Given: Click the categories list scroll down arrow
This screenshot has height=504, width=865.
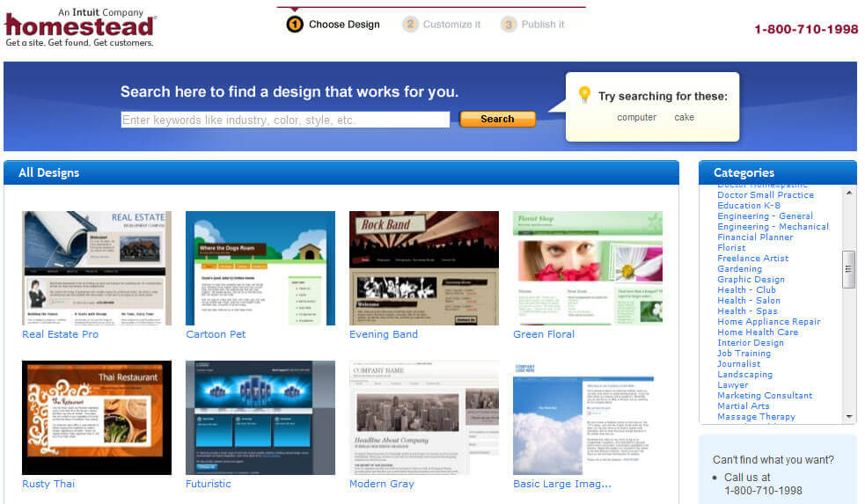Looking at the screenshot, I should pos(849,417).
